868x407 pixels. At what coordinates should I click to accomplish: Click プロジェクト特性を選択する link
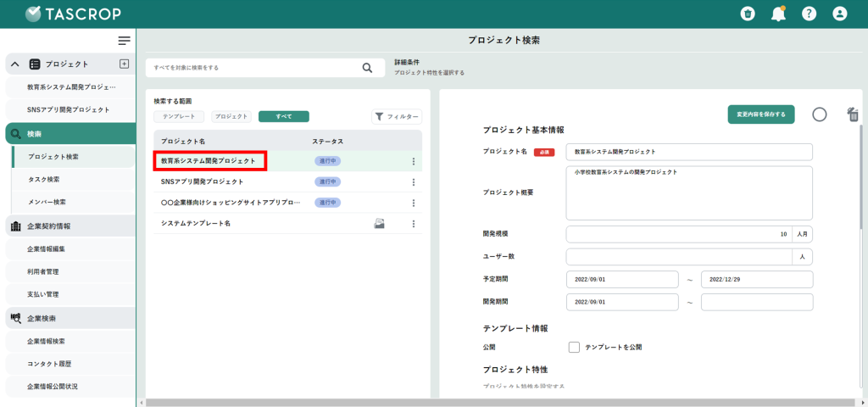[x=429, y=73]
